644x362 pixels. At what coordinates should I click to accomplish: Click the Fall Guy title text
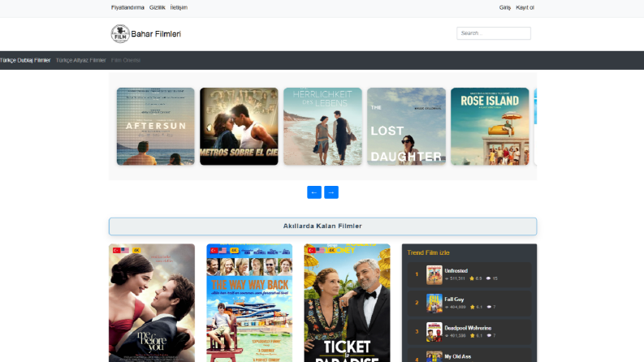[x=454, y=300]
